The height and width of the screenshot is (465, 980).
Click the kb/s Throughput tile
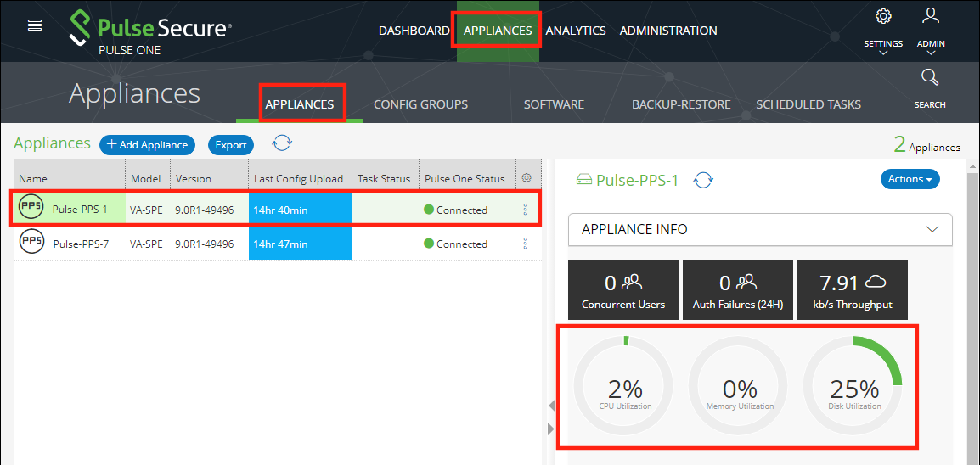pos(853,290)
